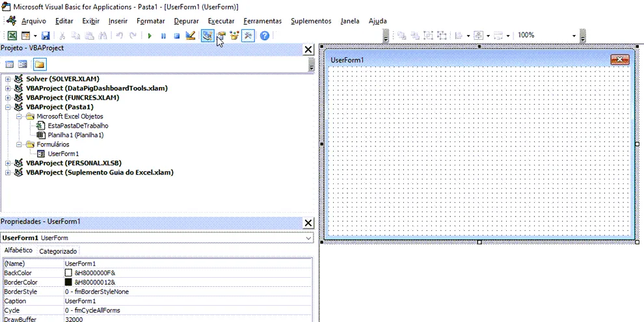This screenshot has height=322, width=644.
Task: Select EstaPastaDeTrabalho in project tree
Action: [x=78, y=126]
